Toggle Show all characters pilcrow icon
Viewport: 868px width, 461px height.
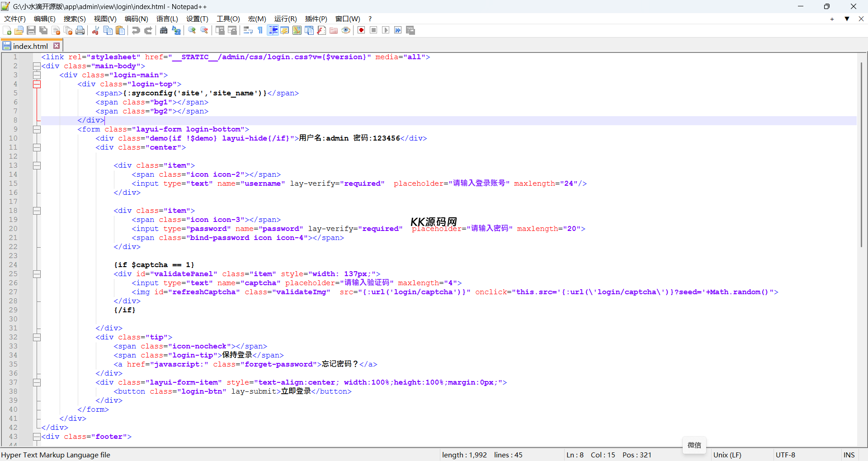260,30
